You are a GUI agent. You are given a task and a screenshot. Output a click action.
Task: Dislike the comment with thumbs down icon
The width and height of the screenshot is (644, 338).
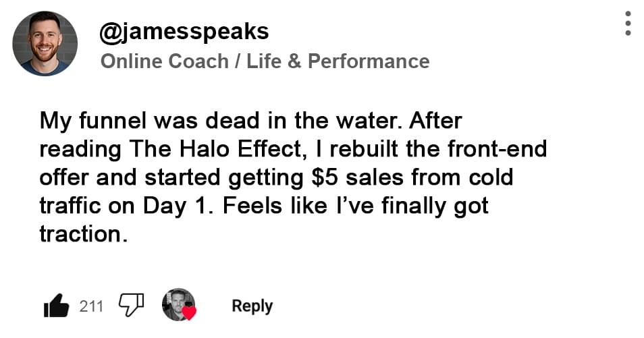[x=131, y=305]
